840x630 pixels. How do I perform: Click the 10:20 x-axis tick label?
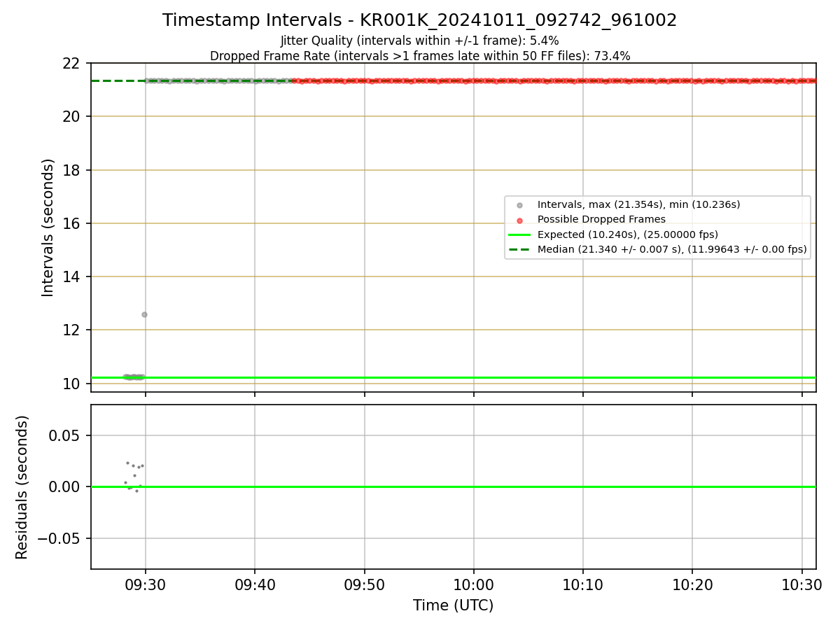tap(692, 584)
